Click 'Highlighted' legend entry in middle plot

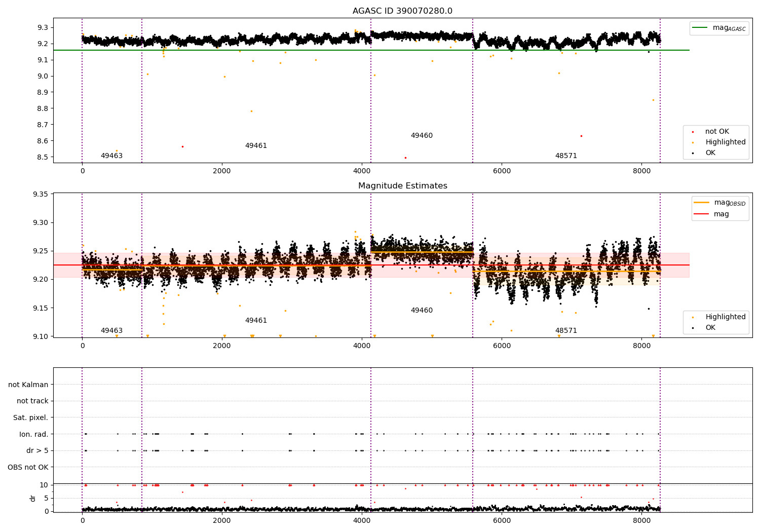[x=719, y=317]
